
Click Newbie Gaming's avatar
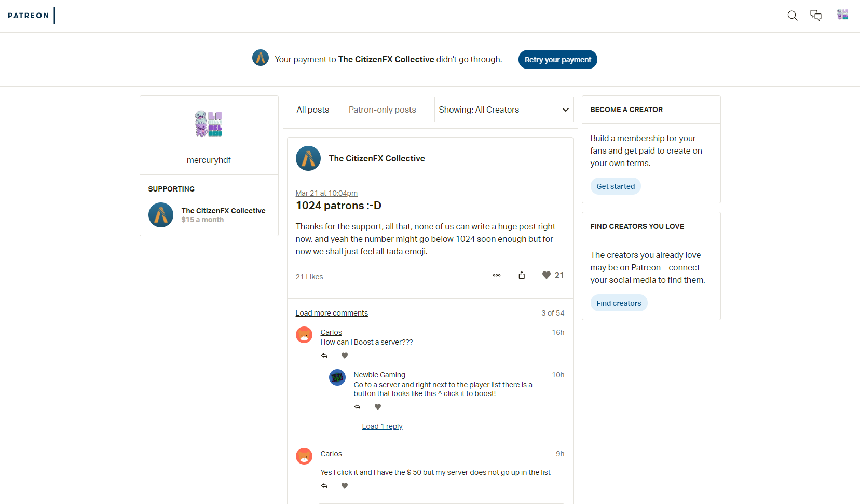click(x=337, y=377)
